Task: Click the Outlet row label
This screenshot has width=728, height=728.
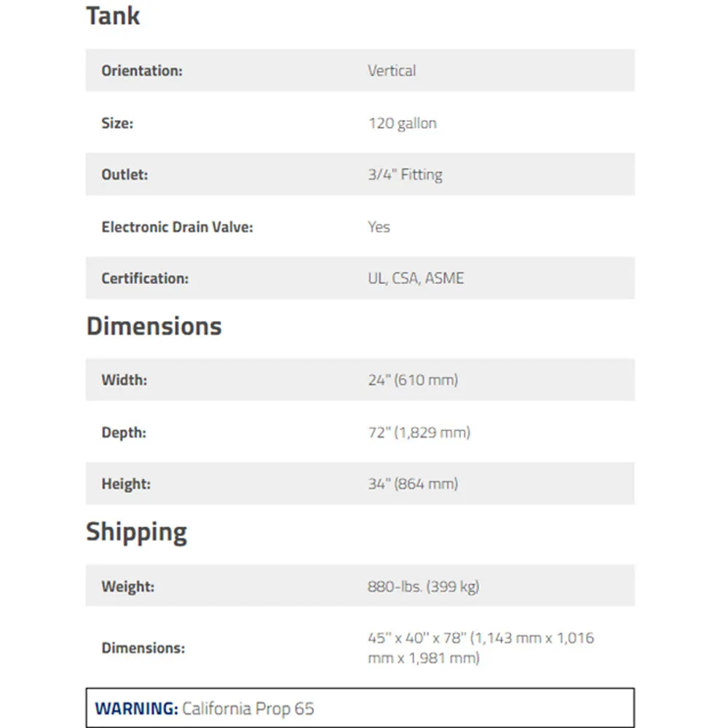Action: [125, 175]
